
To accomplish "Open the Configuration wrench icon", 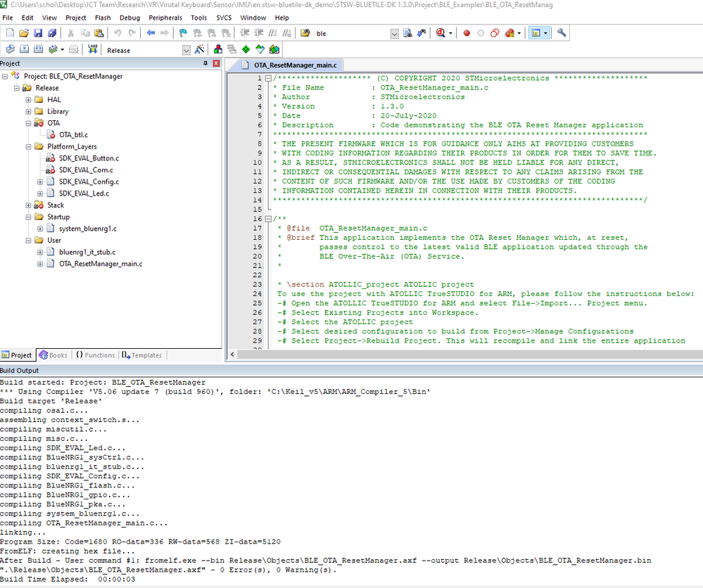I will coord(562,33).
